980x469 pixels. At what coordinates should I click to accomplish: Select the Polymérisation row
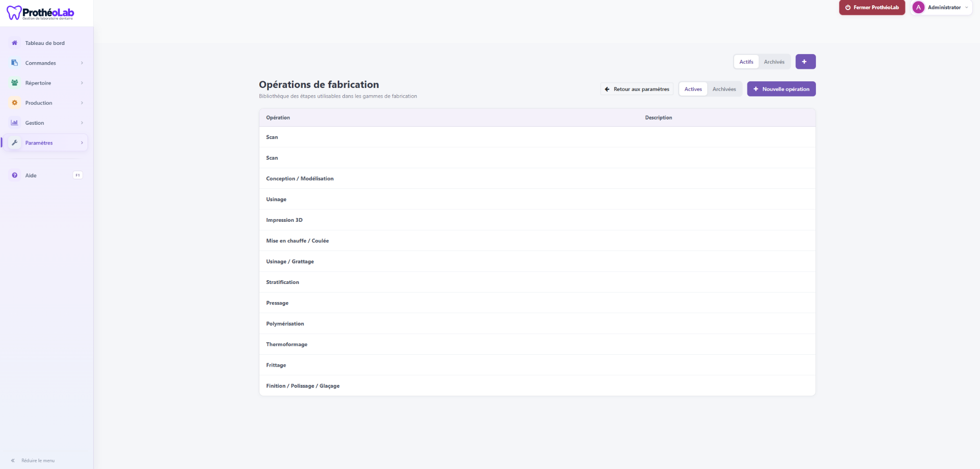click(x=537, y=324)
